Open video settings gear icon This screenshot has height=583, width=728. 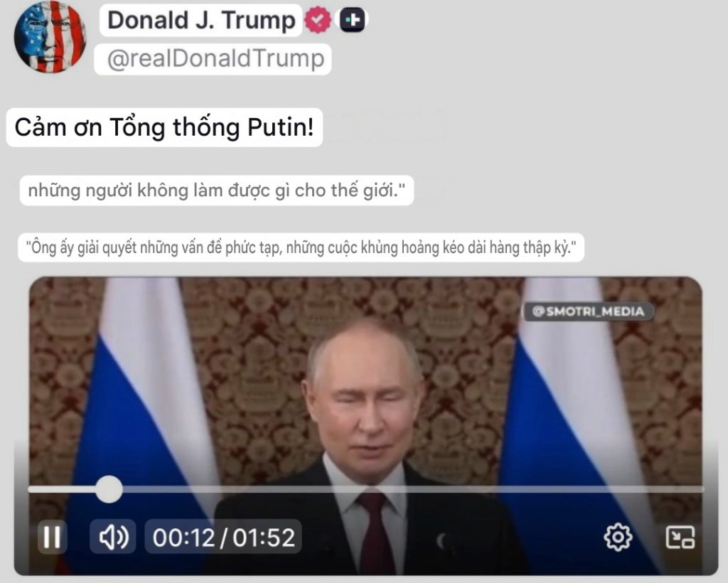(618, 537)
